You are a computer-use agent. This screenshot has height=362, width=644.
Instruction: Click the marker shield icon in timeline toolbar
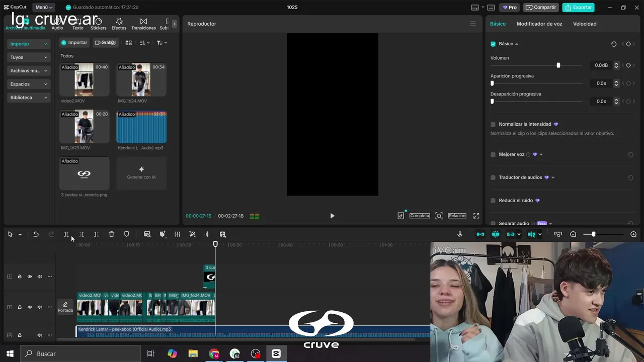pos(127,234)
